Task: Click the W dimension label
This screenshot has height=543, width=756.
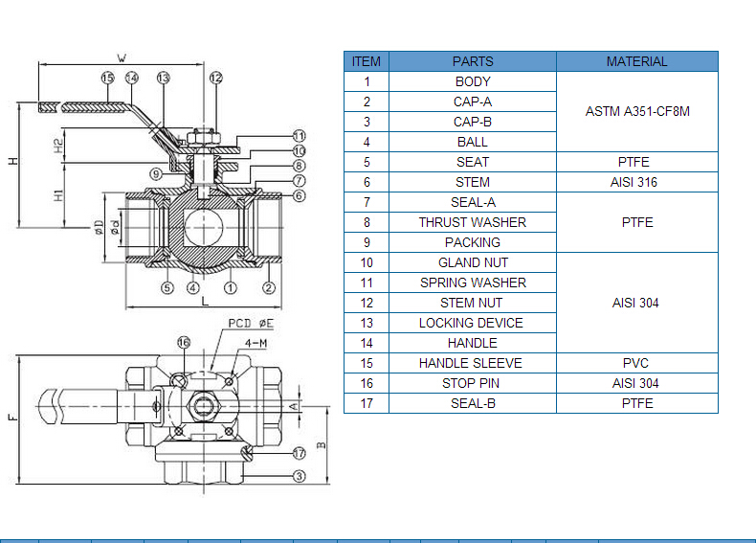Action: click(x=122, y=58)
